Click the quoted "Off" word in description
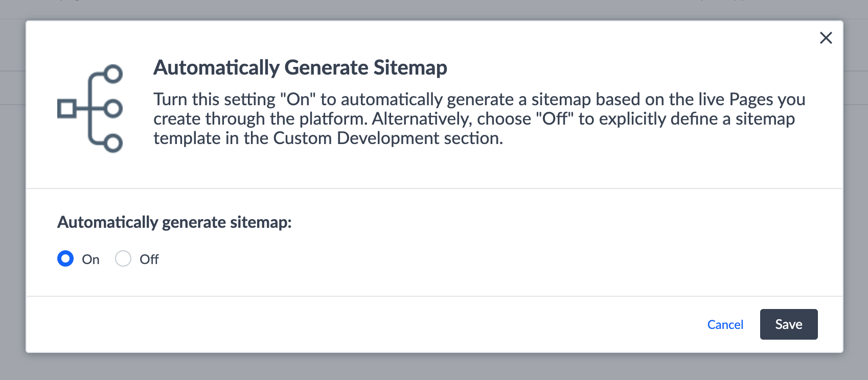 coord(555,119)
